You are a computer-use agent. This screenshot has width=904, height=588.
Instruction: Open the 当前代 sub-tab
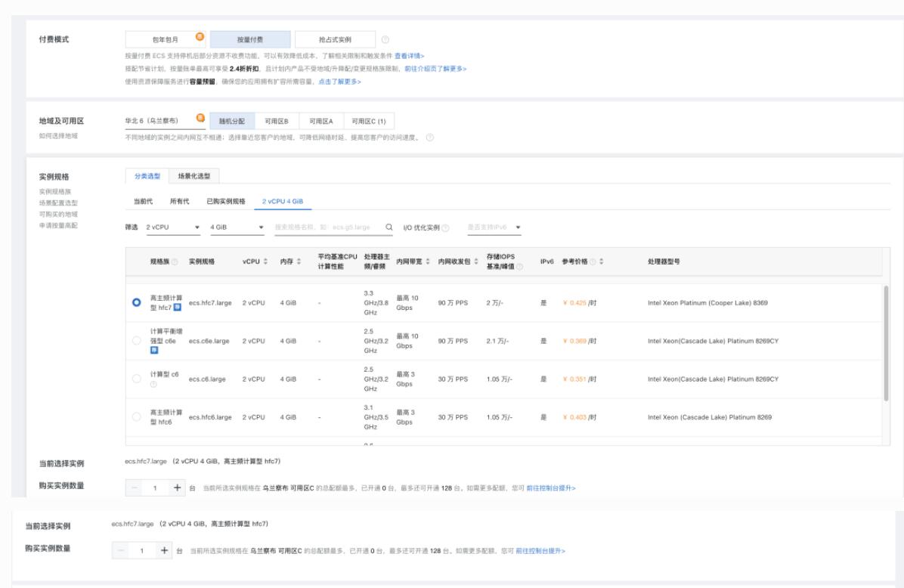click(x=143, y=201)
